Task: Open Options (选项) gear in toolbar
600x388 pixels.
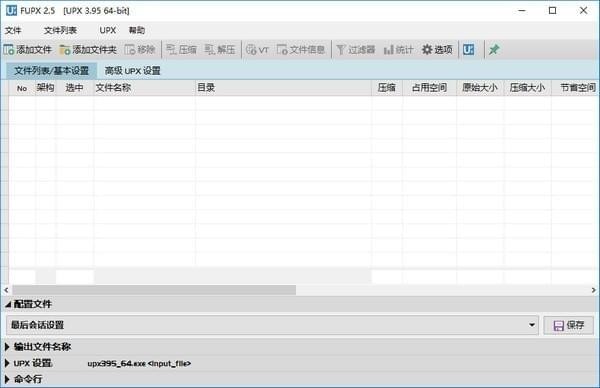Action: (x=437, y=49)
